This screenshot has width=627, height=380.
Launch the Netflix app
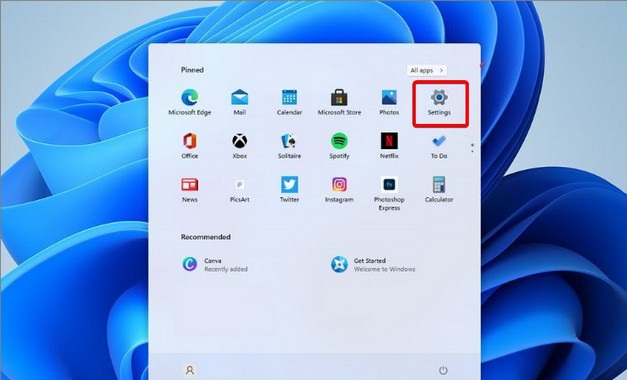[389, 146]
